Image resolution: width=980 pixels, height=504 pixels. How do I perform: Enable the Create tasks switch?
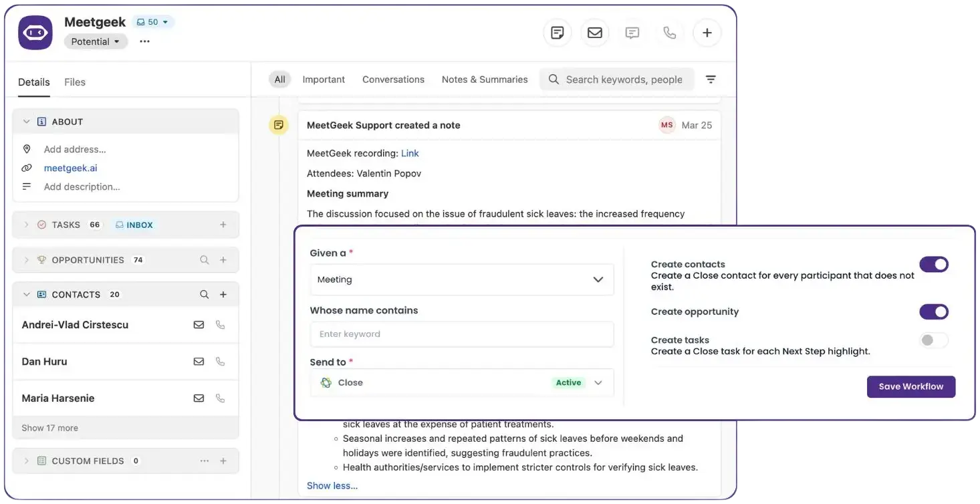click(x=934, y=340)
